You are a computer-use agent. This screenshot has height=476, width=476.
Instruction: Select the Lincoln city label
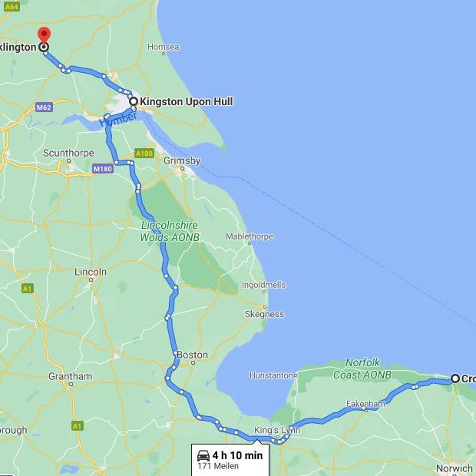click(x=91, y=272)
